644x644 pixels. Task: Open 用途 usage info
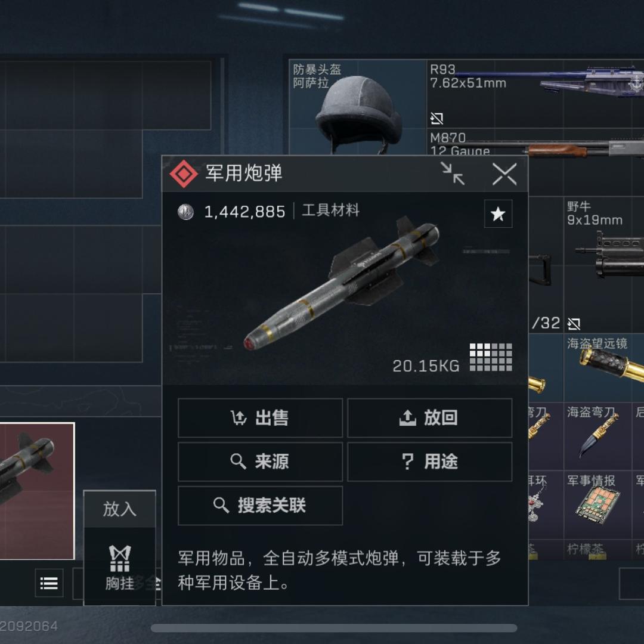[x=429, y=461]
